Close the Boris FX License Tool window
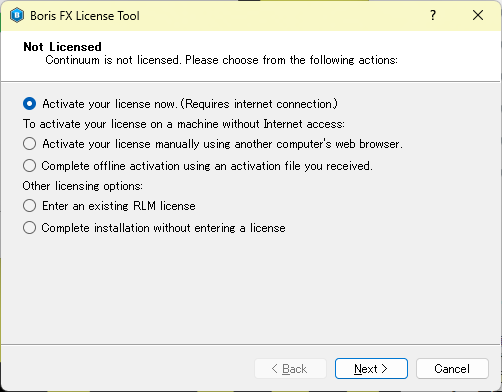The image size is (502, 392). [x=478, y=15]
